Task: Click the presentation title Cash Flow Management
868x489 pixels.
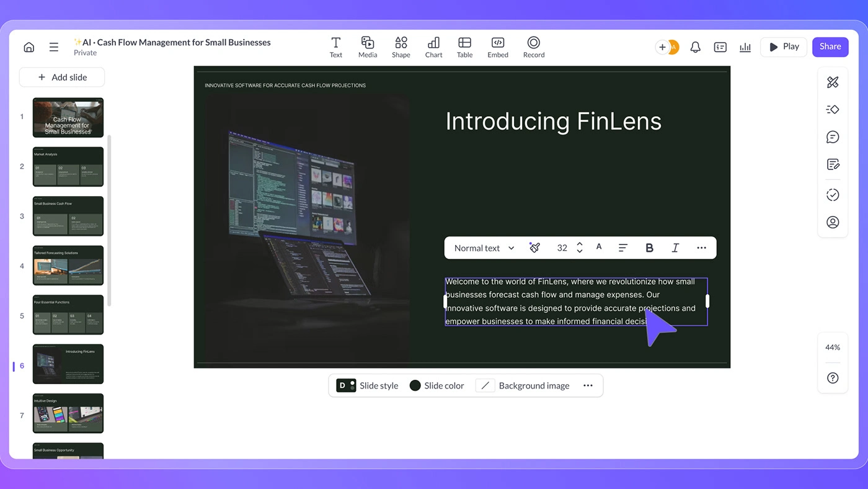Action: [x=172, y=42]
